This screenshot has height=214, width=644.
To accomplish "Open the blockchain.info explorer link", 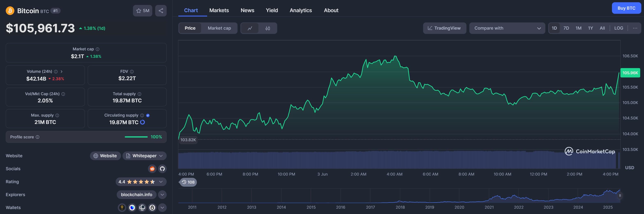I will 136,195.
